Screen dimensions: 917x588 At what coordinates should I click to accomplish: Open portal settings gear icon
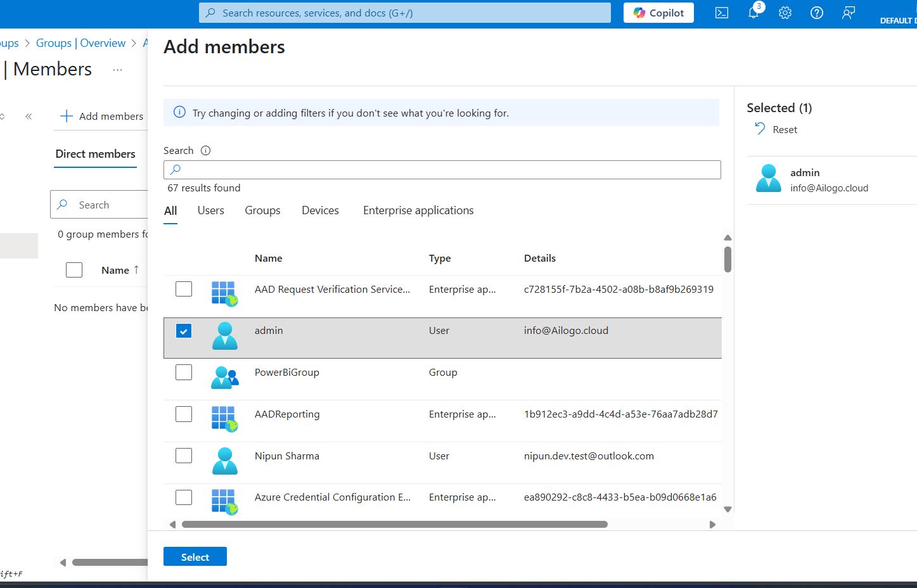[785, 13]
